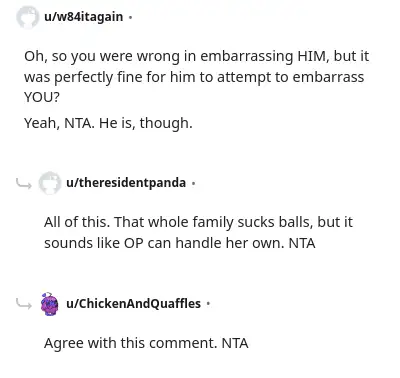Click the dot separator after u/theresidentpanda
This screenshot has height=378, width=400.
click(x=194, y=183)
